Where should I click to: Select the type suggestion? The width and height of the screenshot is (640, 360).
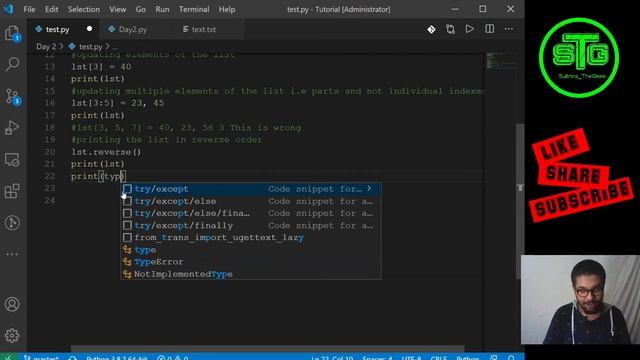(251, 249)
